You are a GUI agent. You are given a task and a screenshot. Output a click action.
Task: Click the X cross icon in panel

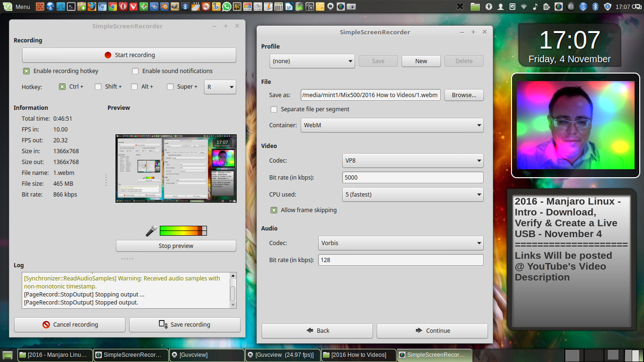460,7
